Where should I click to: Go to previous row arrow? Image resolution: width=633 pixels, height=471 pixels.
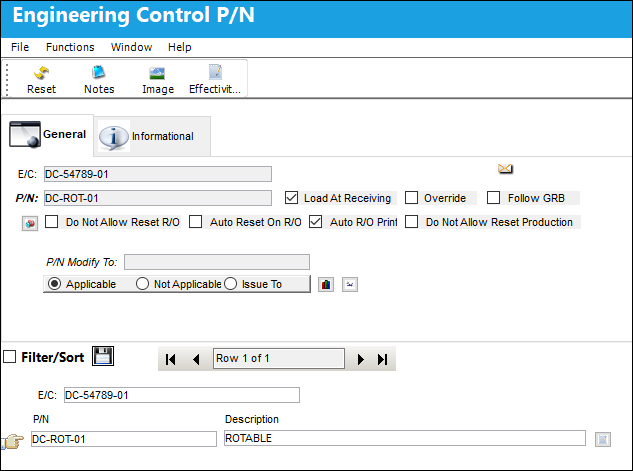pos(196,359)
